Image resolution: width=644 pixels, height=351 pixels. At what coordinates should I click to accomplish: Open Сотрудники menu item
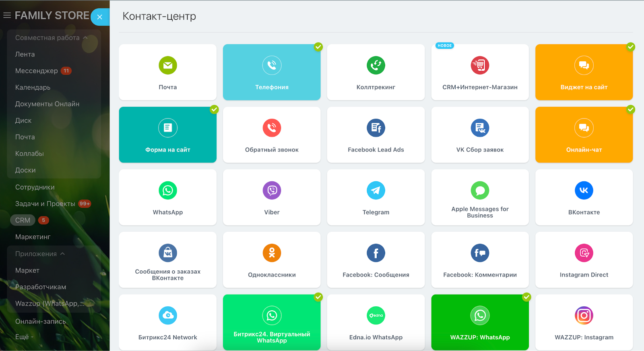35,187
